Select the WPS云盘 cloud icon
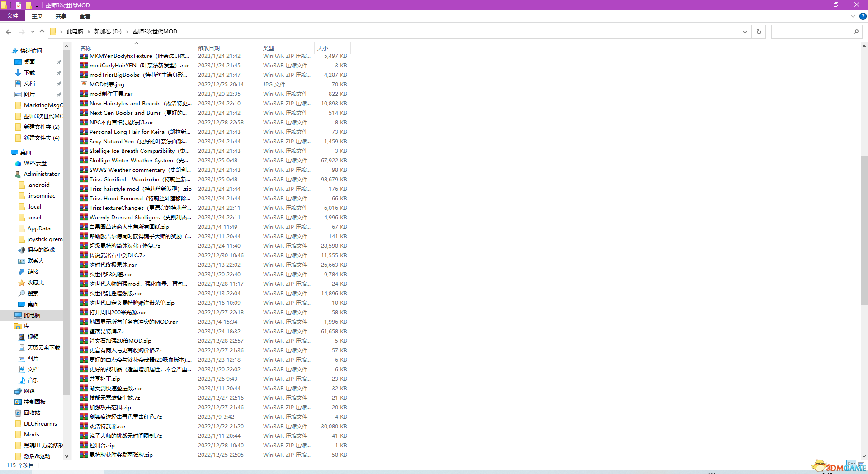Screen dimensions: 868x474 click(18, 163)
